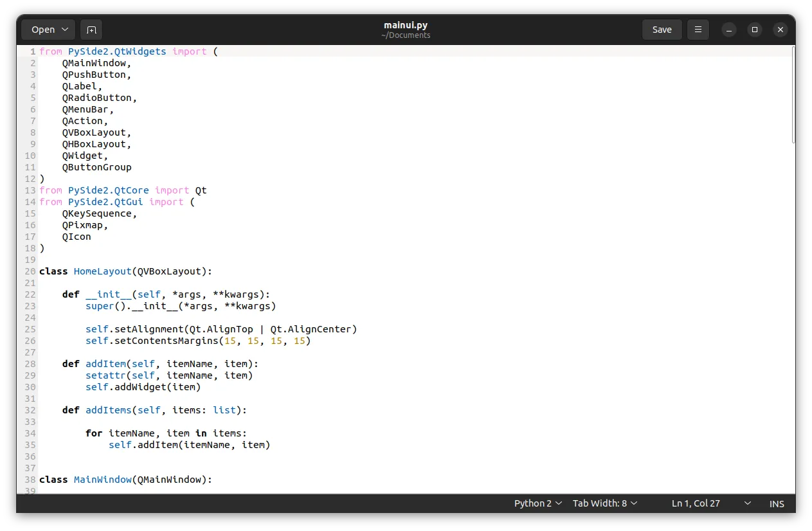Expand the Tab Width: 8 dropdown
The height and width of the screenshot is (531, 812).
tap(604, 503)
